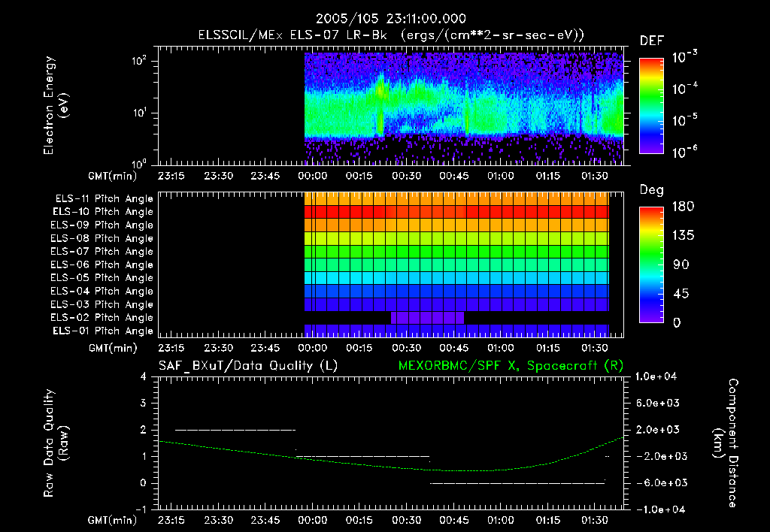
Task: Select the ELS-05 Pitch Angle label
Action: [102, 278]
